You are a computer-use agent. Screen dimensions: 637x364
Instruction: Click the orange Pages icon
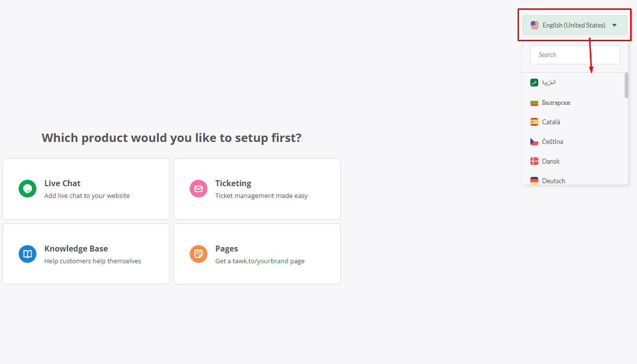coord(199,254)
